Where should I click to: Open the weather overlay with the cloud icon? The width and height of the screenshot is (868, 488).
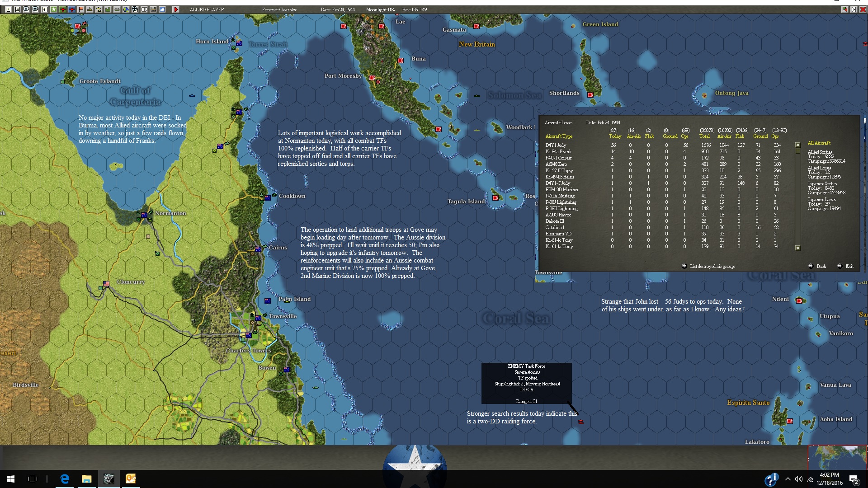162,9
